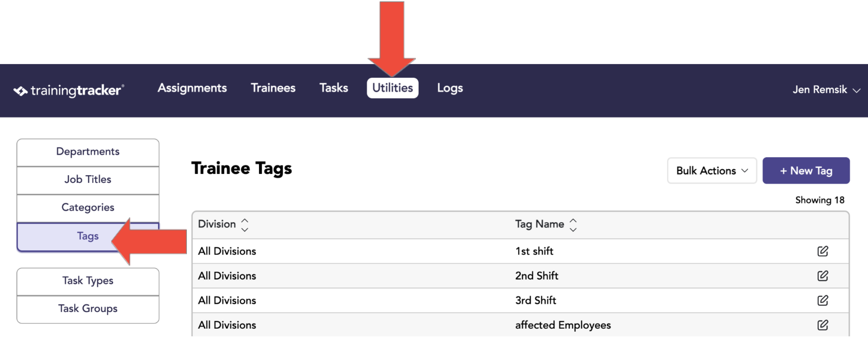Screen dimensions: 868x355
Task: Select Departments in the sidebar
Action: coord(88,152)
